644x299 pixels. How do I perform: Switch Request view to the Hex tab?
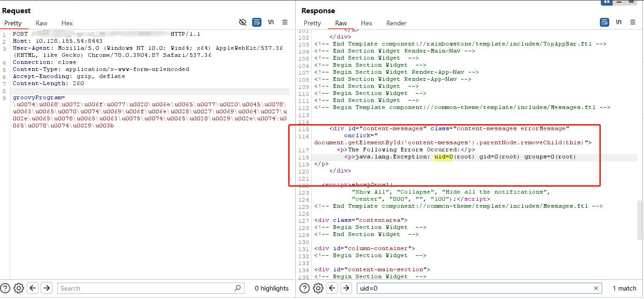(x=67, y=23)
